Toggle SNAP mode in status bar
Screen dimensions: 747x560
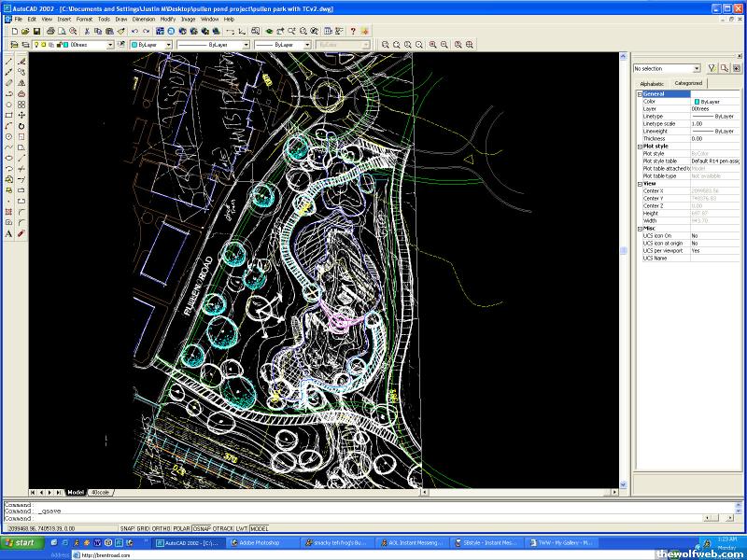pos(128,528)
